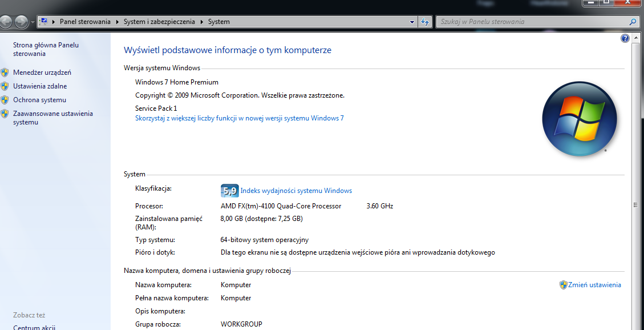This screenshot has width=644, height=330.
Task: Click shield icon beside 'Zaawansowane ustawienia systemu'
Action: click(x=5, y=114)
